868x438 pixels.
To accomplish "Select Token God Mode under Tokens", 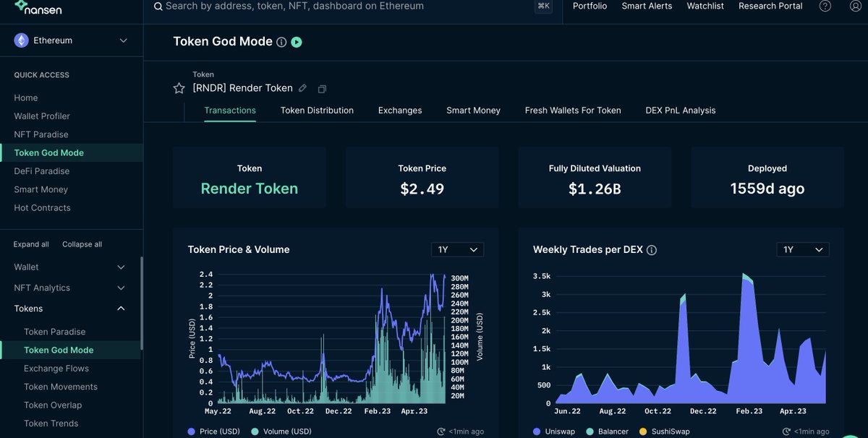I will (59, 350).
